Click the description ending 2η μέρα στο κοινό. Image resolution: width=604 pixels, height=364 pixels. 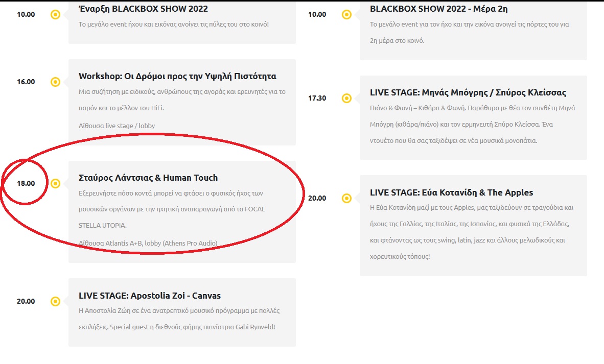tap(469, 32)
